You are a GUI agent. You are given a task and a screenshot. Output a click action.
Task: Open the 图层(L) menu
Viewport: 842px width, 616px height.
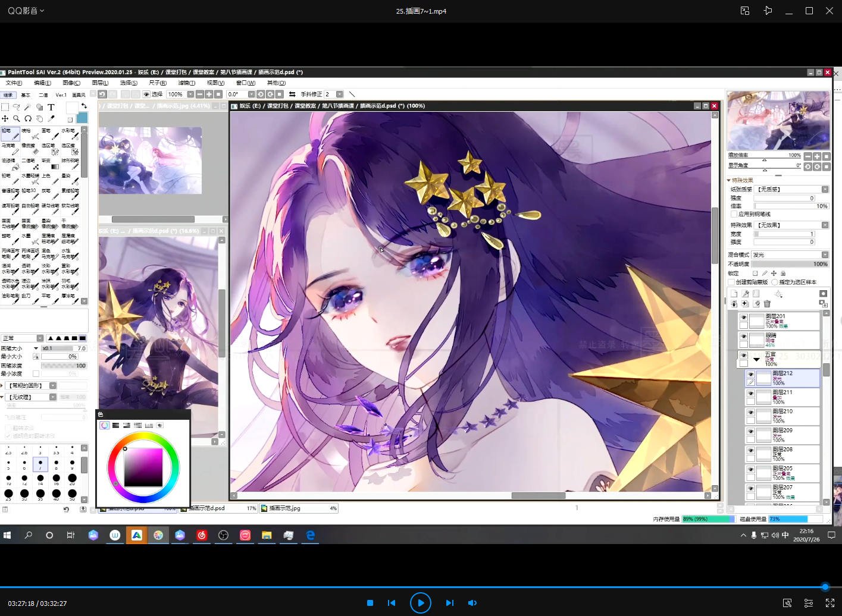pyautogui.click(x=100, y=83)
